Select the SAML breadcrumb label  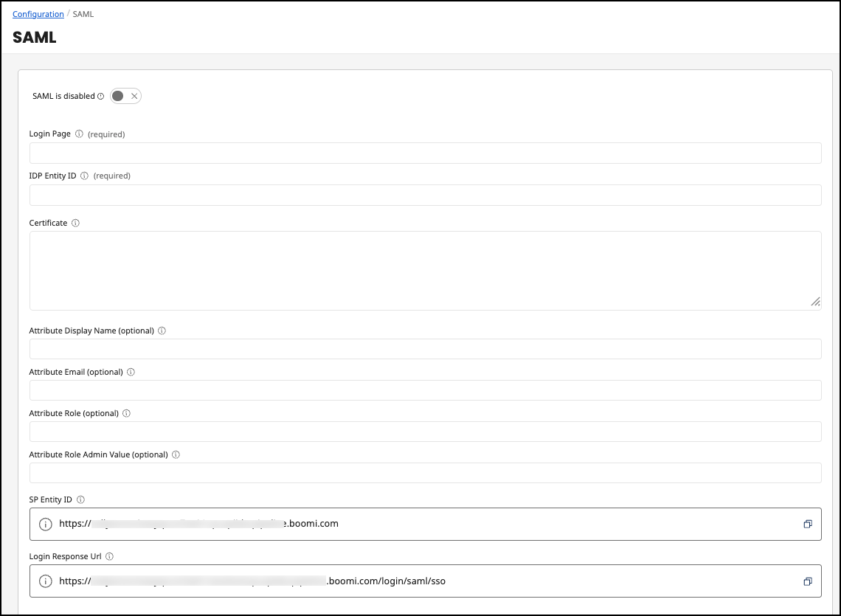83,13
